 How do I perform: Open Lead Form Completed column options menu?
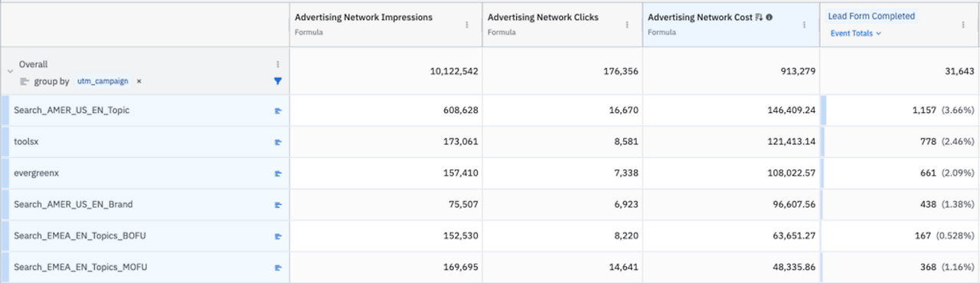(963, 25)
